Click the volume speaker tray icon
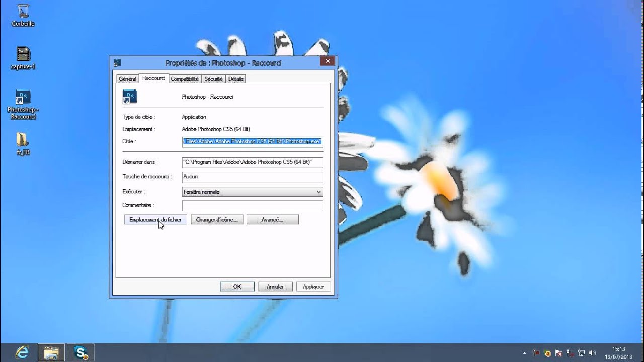 [x=593, y=353]
